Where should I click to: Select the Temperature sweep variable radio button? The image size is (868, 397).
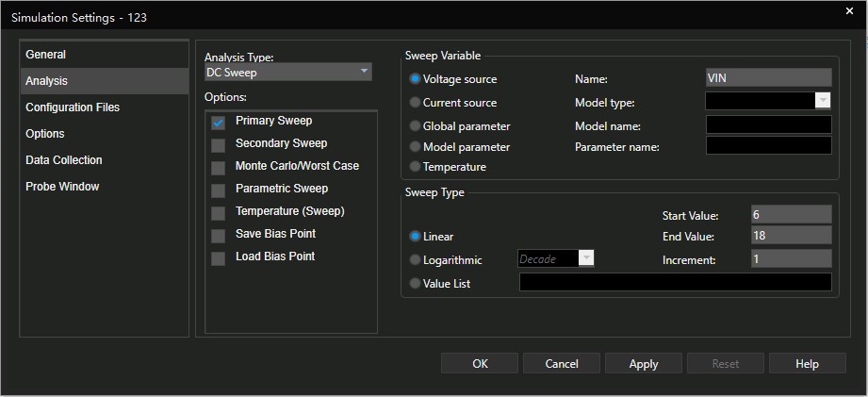415,166
